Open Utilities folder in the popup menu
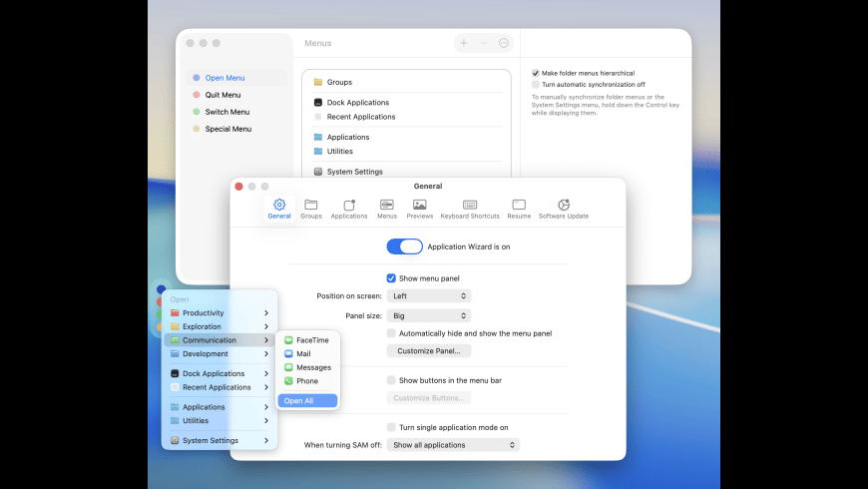The width and height of the screenshot is (868, 489). [x=219, y=420]
